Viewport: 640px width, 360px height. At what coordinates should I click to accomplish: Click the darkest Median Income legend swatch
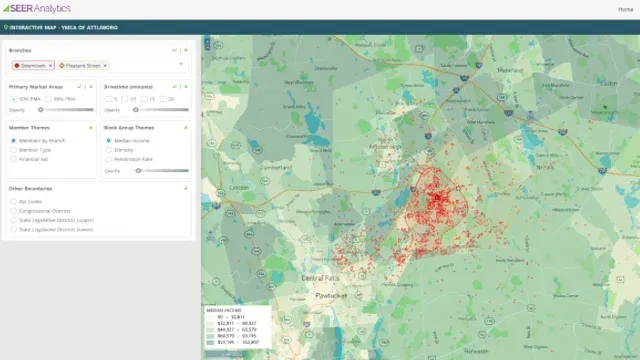coord(210,342)
